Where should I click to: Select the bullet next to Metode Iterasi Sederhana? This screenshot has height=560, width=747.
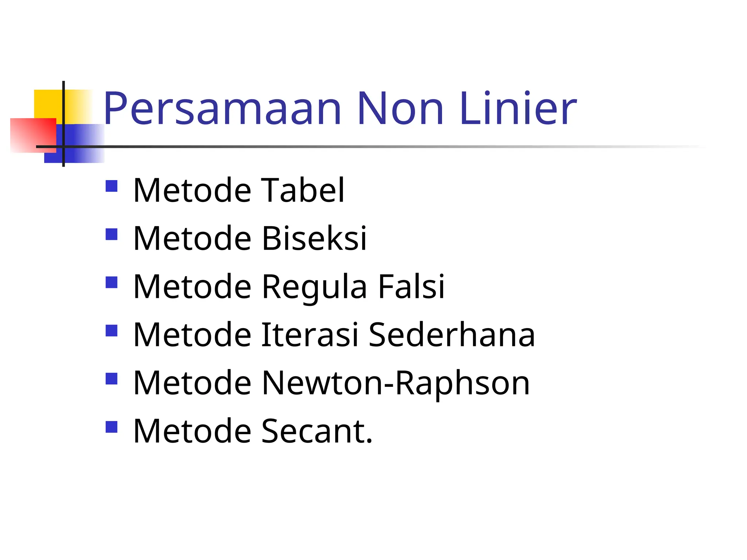pos(111,331)
